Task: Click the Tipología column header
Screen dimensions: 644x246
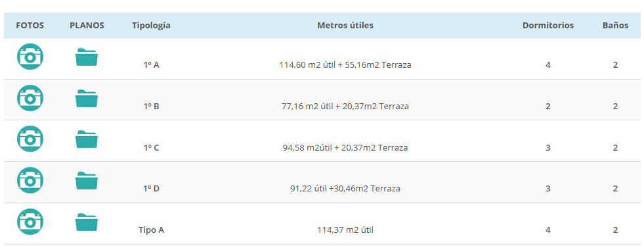Action: 151,26
